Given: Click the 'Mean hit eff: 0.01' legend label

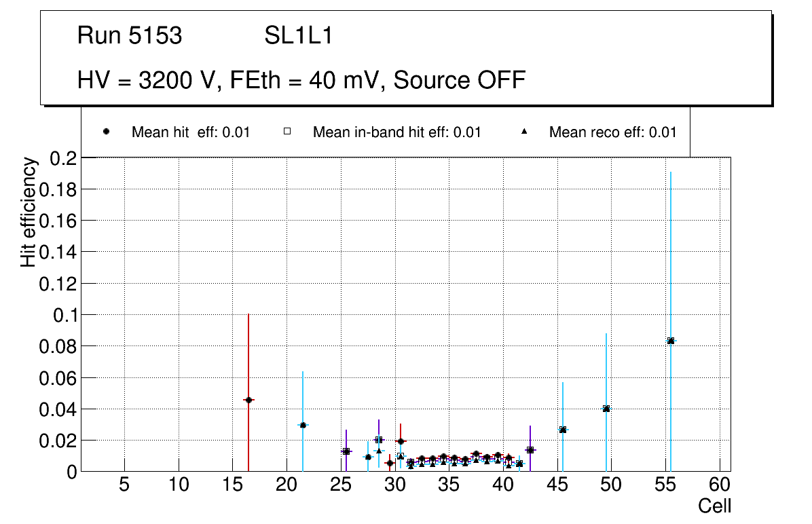Looking at the screenshot, I should coord(191,132).
